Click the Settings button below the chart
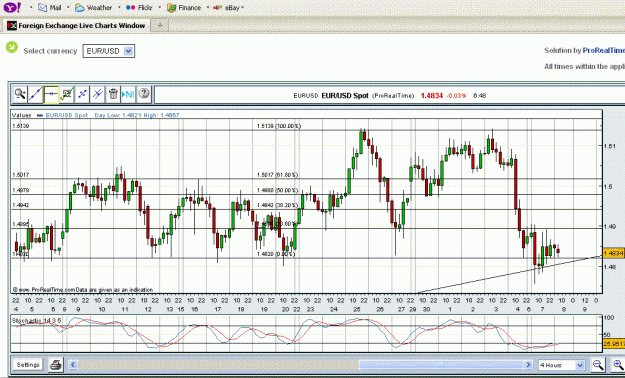625x378 pixels. [x=28, y=365]
